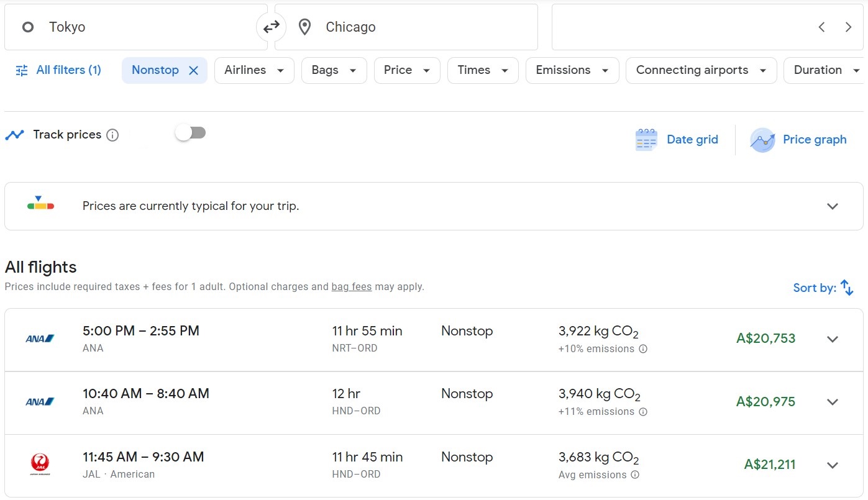This screenshot has width=868, height=500.
Task: Click the JAL logo on 11:45 AM flight
Action: 40,465
